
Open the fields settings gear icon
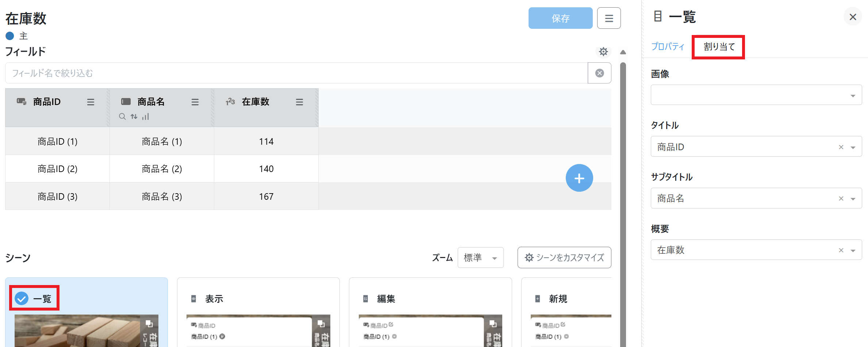click(x=603, y=52)
